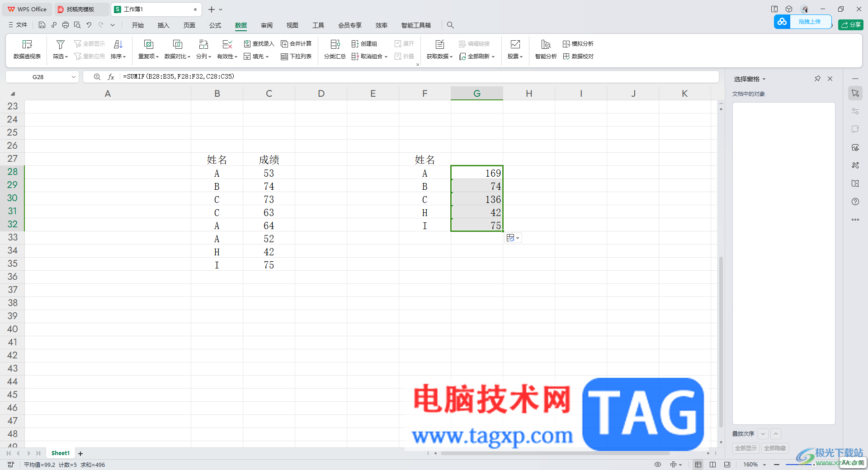Pin the 选择窗格 side panel

817,79
